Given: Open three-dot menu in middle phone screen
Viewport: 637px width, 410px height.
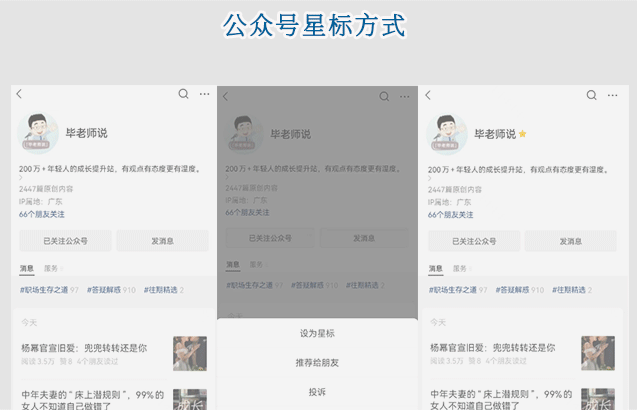Looking at the screenshot, I should coord(405,96).
